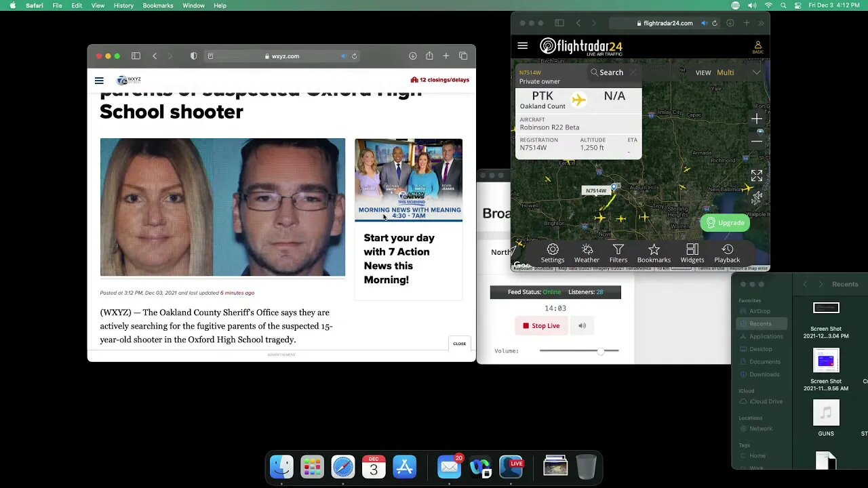Open new tab in wxyz.com Safari window
Screen dimensions: 868x488
[x=446, y=56]
